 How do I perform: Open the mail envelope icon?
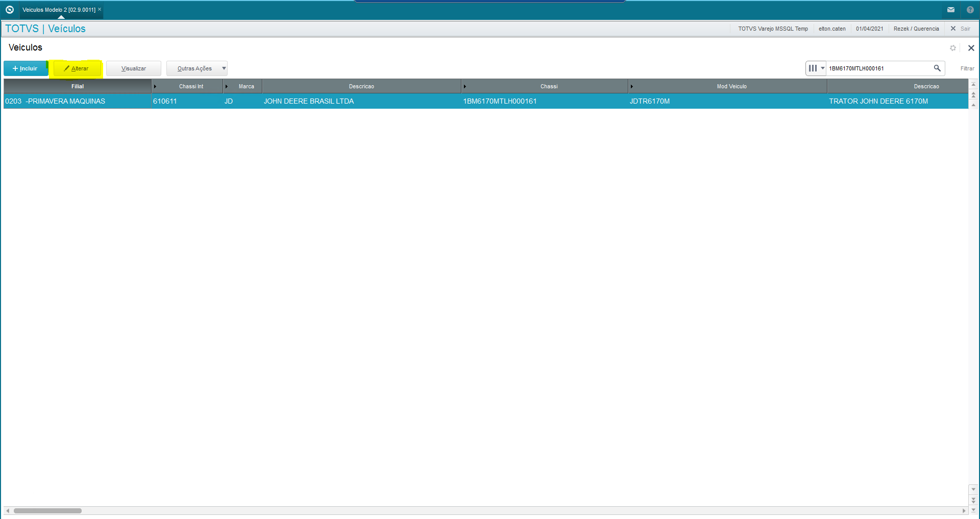pos(951,10)
